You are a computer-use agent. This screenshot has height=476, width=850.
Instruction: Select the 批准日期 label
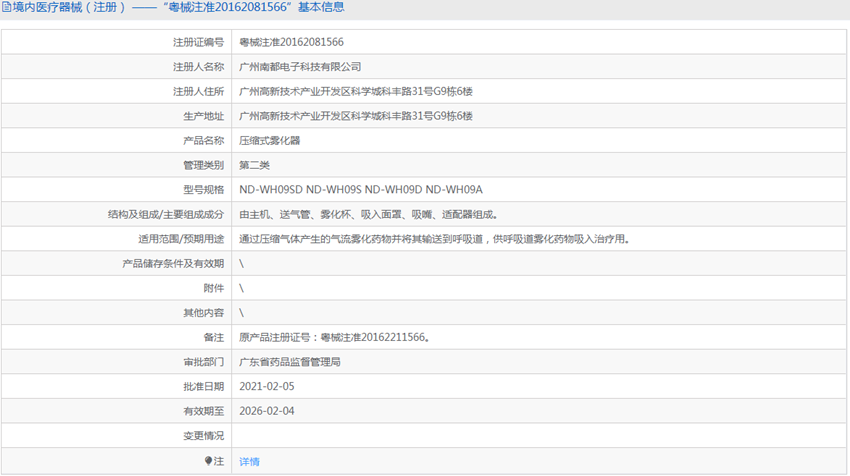(x=203, y=387)
